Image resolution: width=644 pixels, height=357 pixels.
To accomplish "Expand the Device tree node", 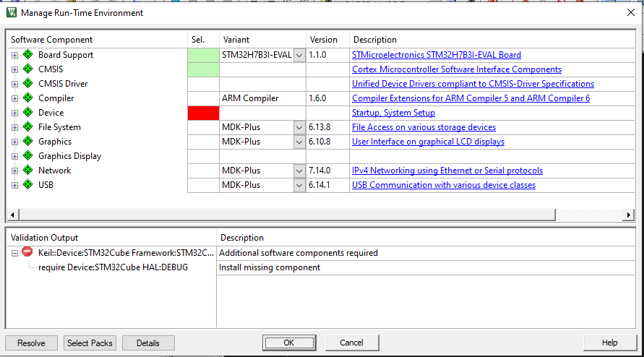I will pyautogui.click(x=14, y=113).
